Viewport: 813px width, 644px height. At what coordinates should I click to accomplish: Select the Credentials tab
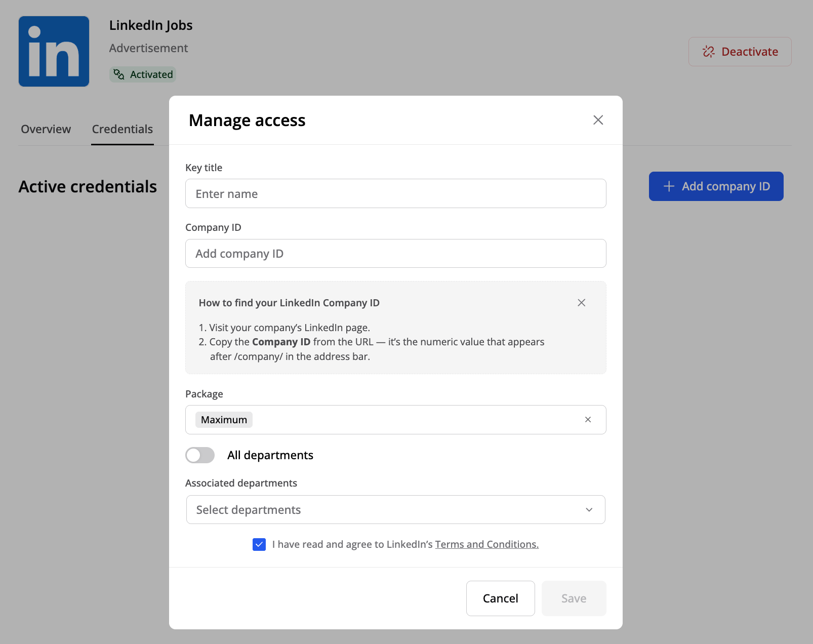(x=123, y=129)
